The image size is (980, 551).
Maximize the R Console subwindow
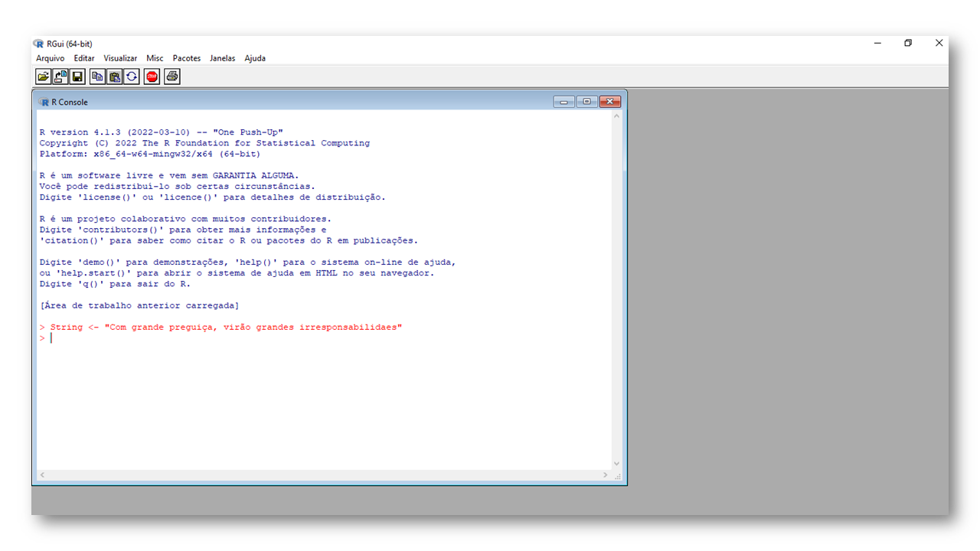[586, 102]
